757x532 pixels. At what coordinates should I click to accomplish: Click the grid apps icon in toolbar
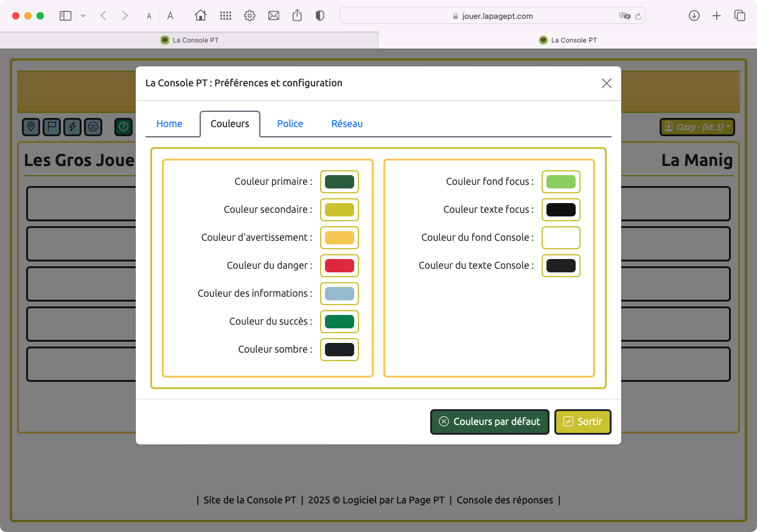pyautogui.click(x=225, y=16)
